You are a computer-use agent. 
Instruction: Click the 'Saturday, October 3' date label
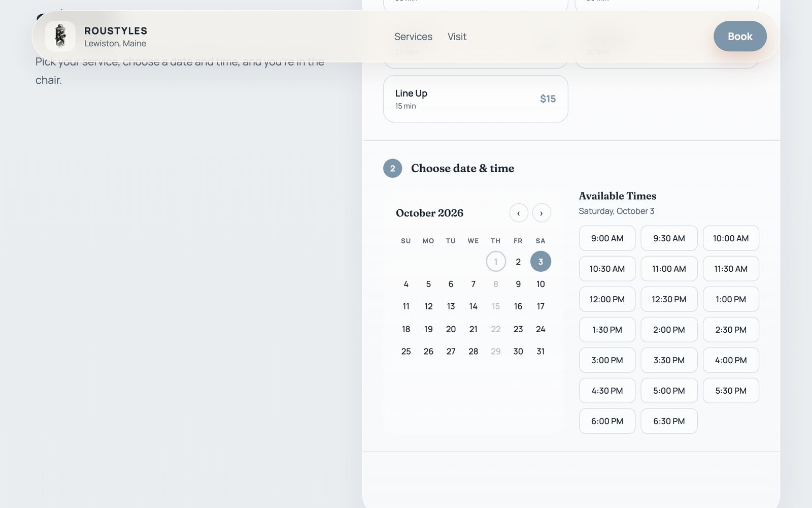click(617, 211)
